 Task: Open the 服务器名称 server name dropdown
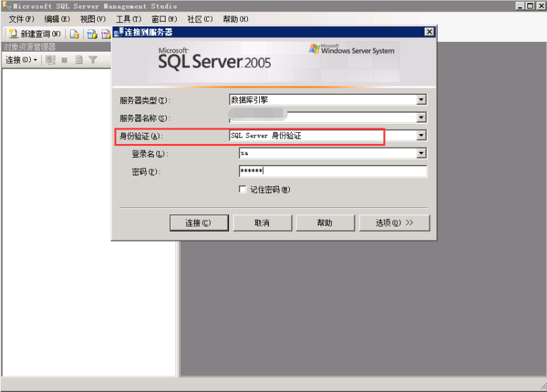pyautogui.click(x=421, y=118)
